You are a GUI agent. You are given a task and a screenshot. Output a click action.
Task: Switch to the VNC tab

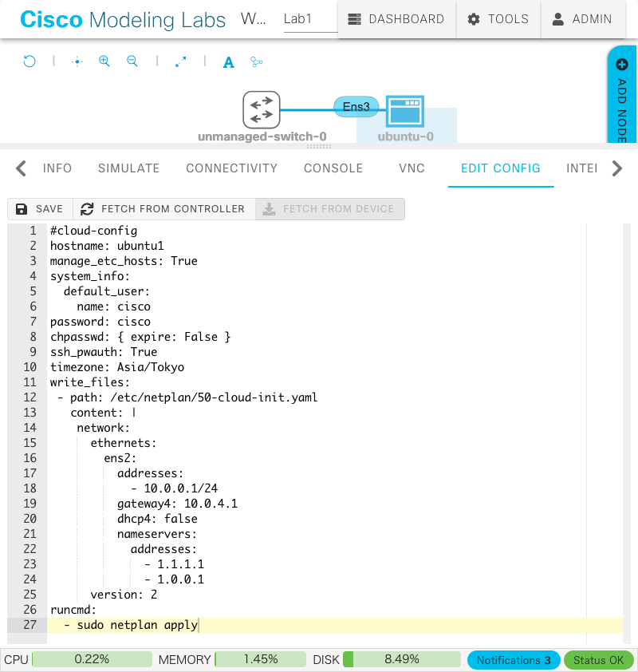tap(412, 168)
